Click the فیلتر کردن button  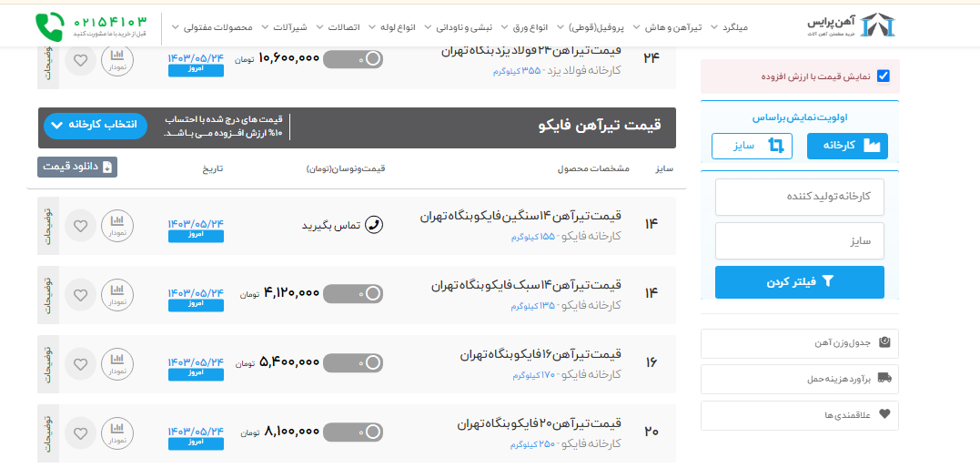[799, 282]
